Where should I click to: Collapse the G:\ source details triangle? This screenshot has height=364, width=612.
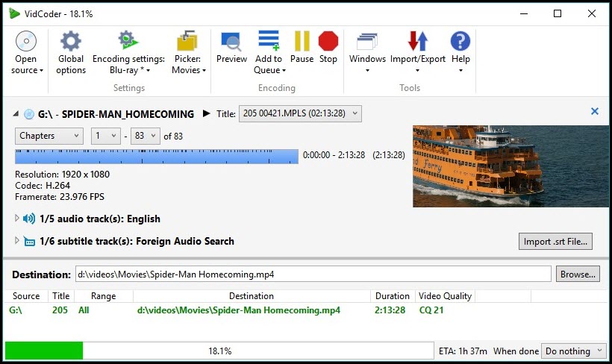tap(16, 114)
